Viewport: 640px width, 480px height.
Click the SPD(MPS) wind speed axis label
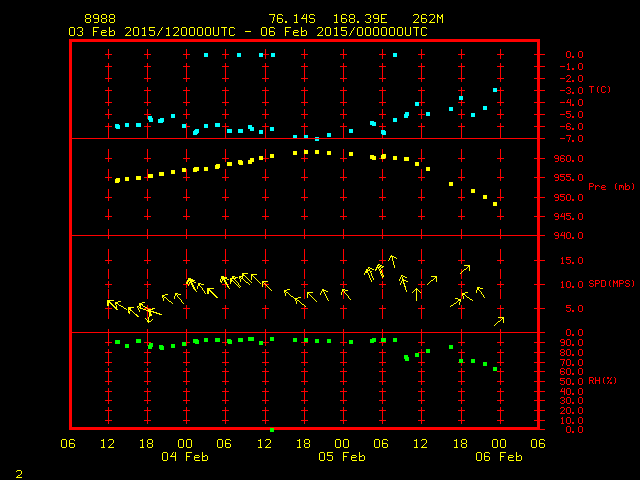(x=611, y=284)
